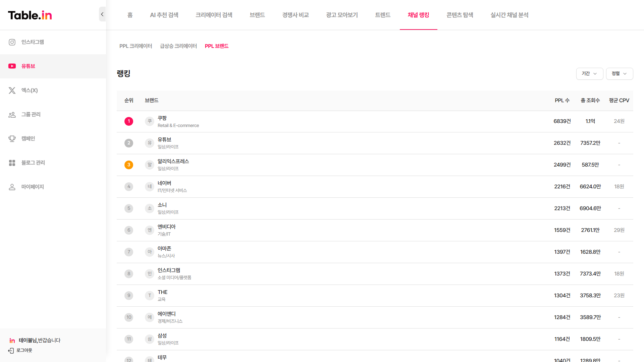Click the rank 2 badge for 유튜브 brand
This screenshot has height=362, width=644.
[x=129, y=143]
